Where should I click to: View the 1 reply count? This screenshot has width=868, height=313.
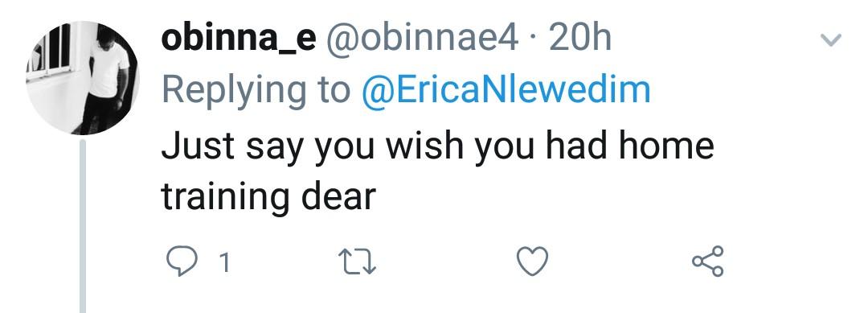223,262
